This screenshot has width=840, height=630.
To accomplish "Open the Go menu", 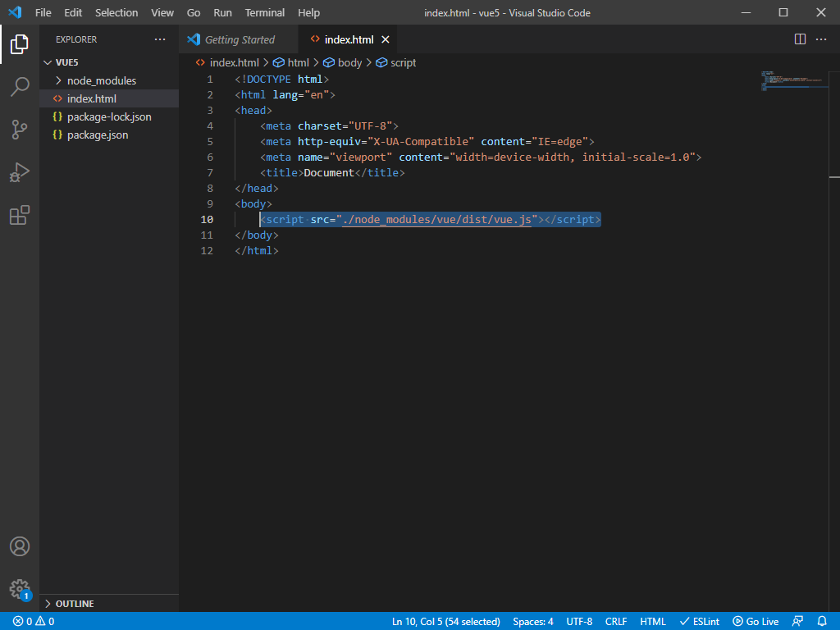I will (x=194, y=12).
